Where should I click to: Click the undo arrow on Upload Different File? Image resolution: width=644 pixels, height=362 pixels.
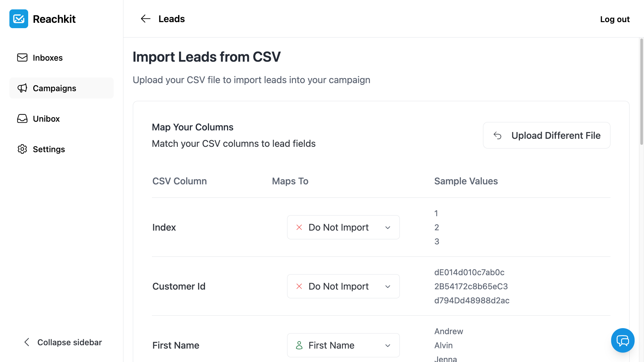[497, 135]
